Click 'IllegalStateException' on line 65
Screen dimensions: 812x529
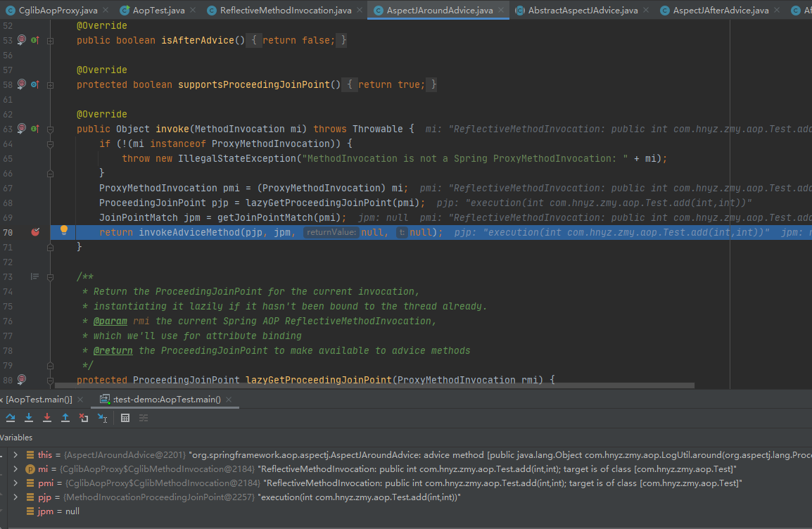pos(237,158)
